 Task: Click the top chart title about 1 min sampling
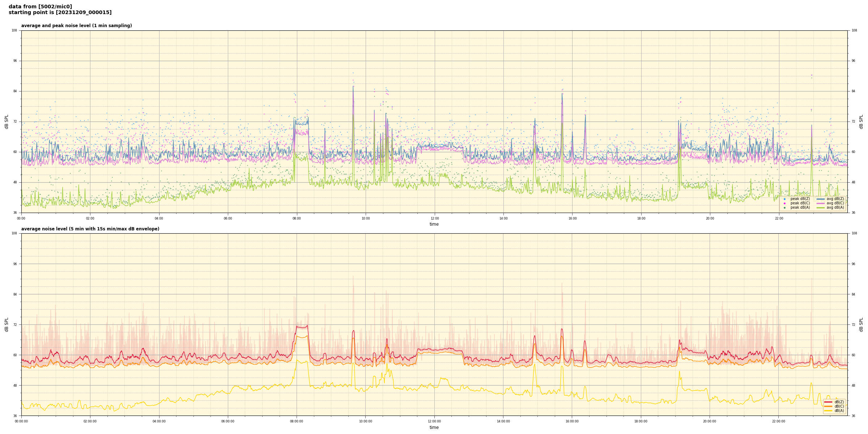pyautogui.click(x=76, y=26)
